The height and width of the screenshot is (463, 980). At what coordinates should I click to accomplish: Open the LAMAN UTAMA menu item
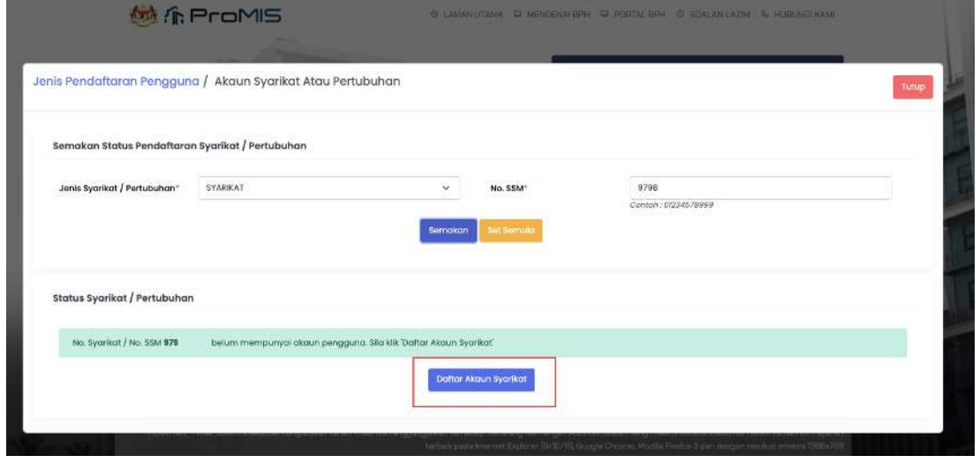(467, 14)
